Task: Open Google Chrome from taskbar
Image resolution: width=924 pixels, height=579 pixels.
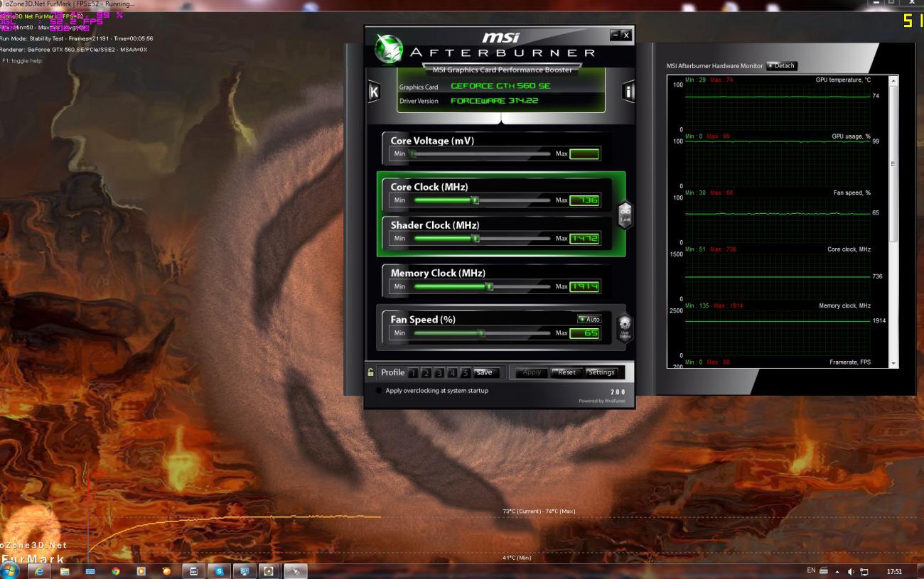Action: pos(116,570)
